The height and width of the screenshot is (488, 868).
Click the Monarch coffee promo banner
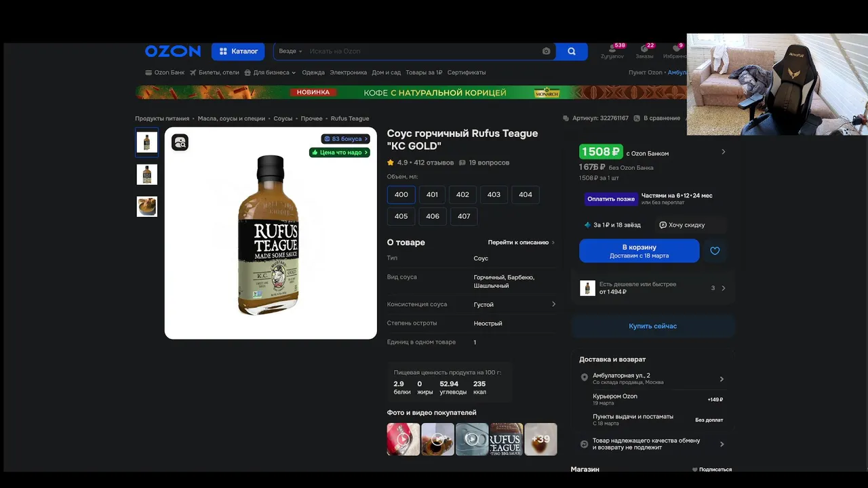411,92
